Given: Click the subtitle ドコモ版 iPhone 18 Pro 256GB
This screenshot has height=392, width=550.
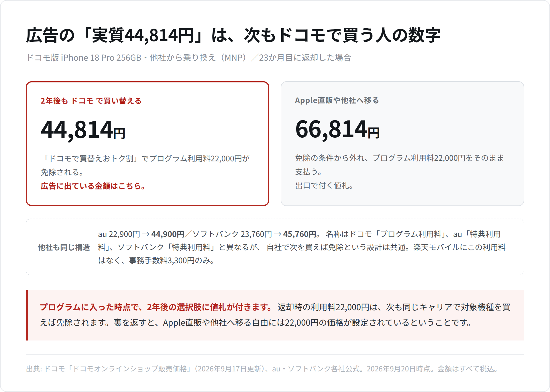Looking at the screenshot, I should 84,58.
